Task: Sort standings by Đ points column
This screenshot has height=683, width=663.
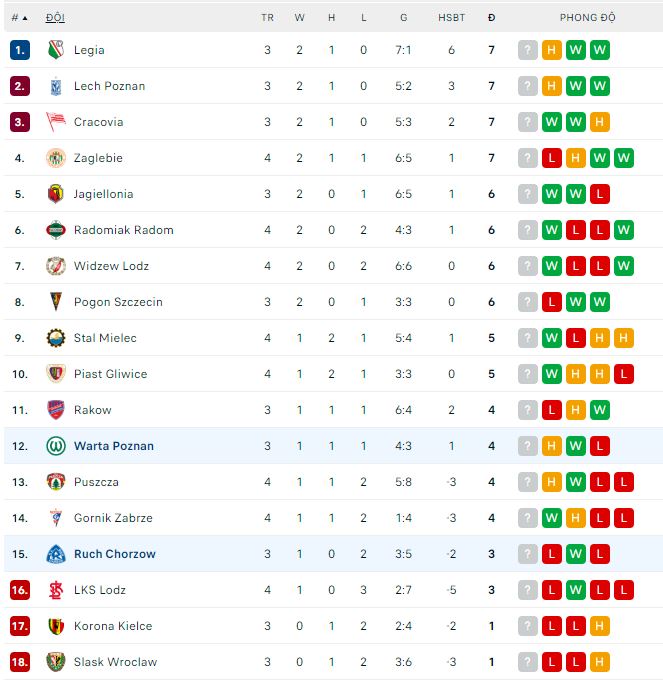Action: click(491, 17)
